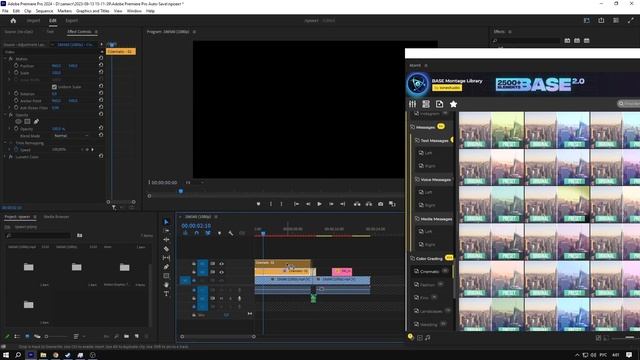Select Cinematic category in BASE list

pos(429,271)
